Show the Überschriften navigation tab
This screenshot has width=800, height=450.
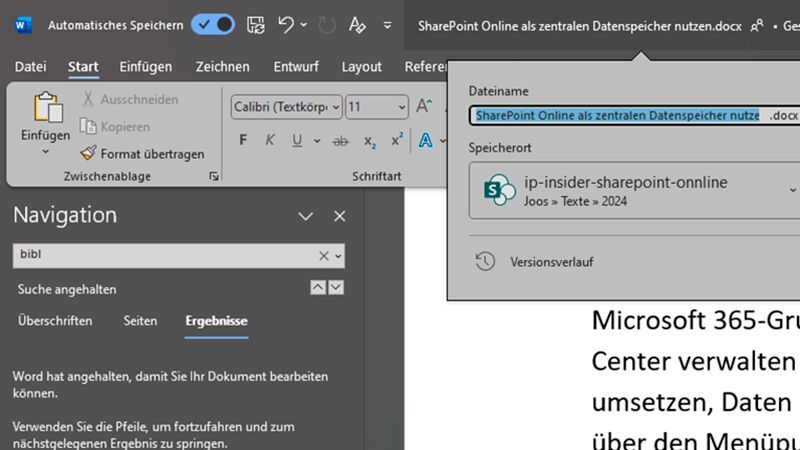point(55,321)
